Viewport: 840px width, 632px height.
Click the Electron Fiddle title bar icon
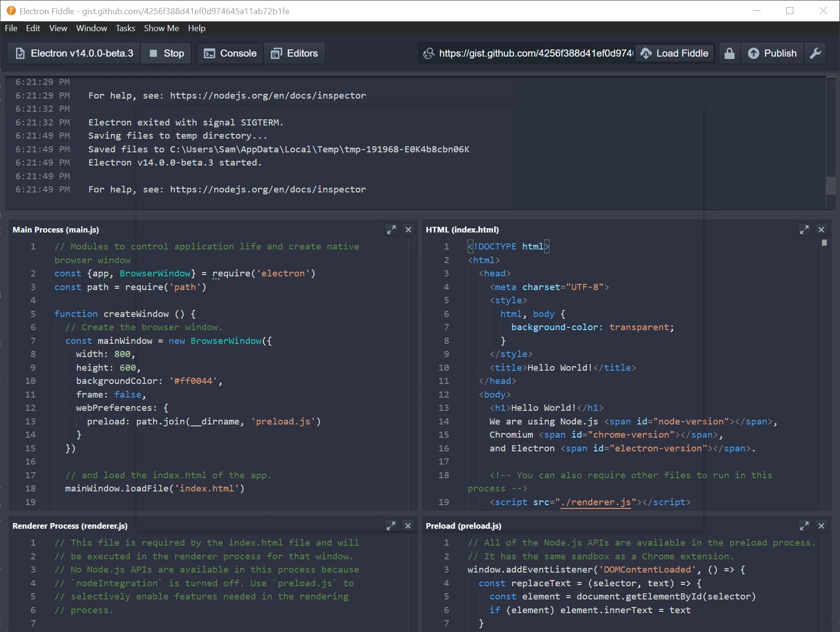(11, 10)
